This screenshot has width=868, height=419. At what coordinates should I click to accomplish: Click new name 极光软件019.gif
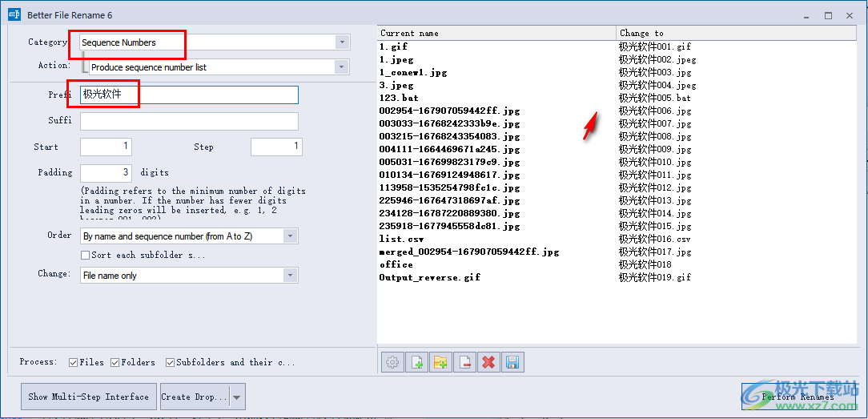(655, 277)
